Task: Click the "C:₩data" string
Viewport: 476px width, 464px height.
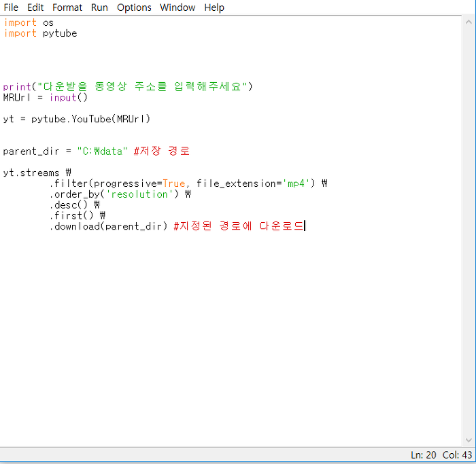Action: pos(102,151)
